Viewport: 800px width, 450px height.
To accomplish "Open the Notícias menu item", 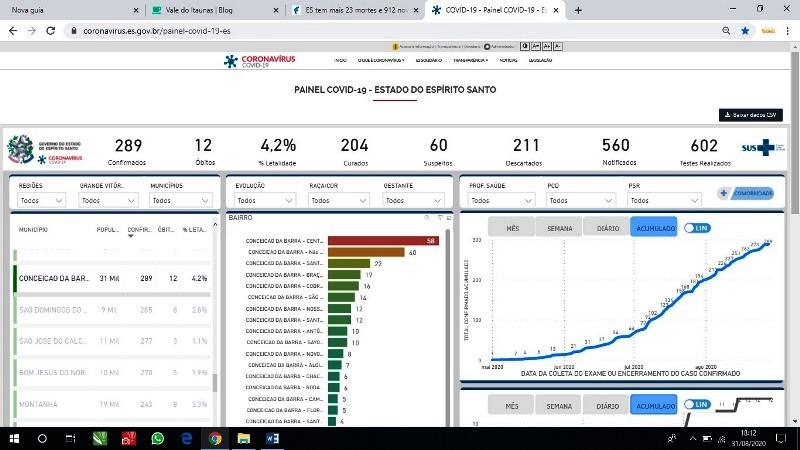I will 508,60.
